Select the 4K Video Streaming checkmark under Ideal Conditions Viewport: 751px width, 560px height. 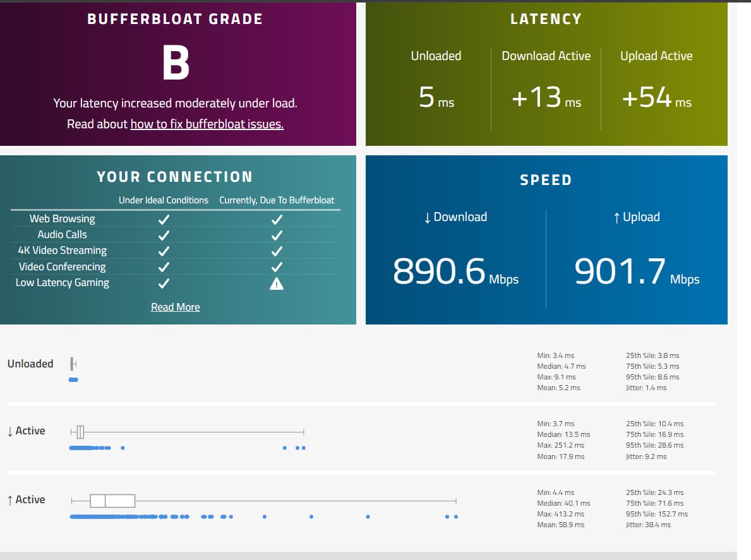164,251
